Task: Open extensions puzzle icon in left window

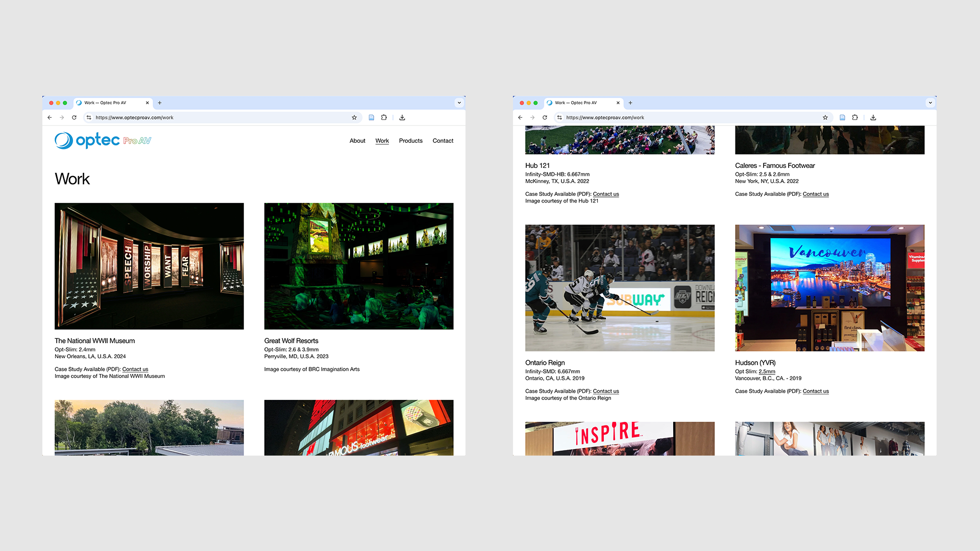Action: point(384,117)
